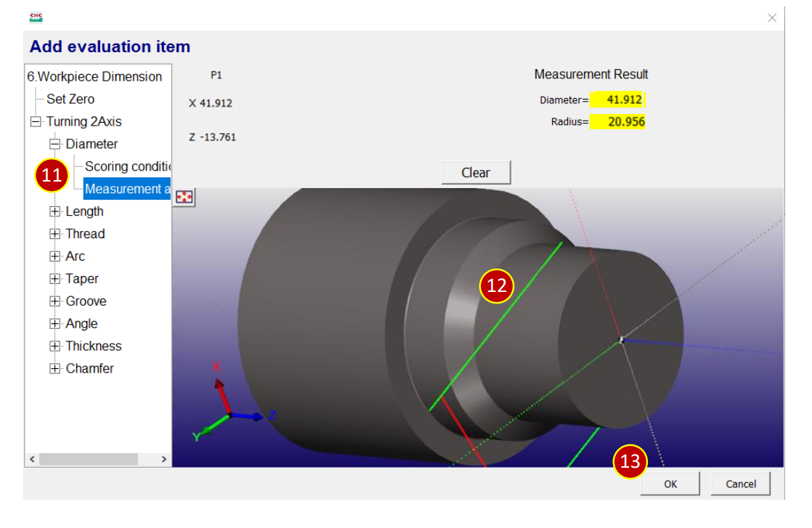Confirm with the OK button
This screenshot has height=528, width=812.
coord(670,484)
